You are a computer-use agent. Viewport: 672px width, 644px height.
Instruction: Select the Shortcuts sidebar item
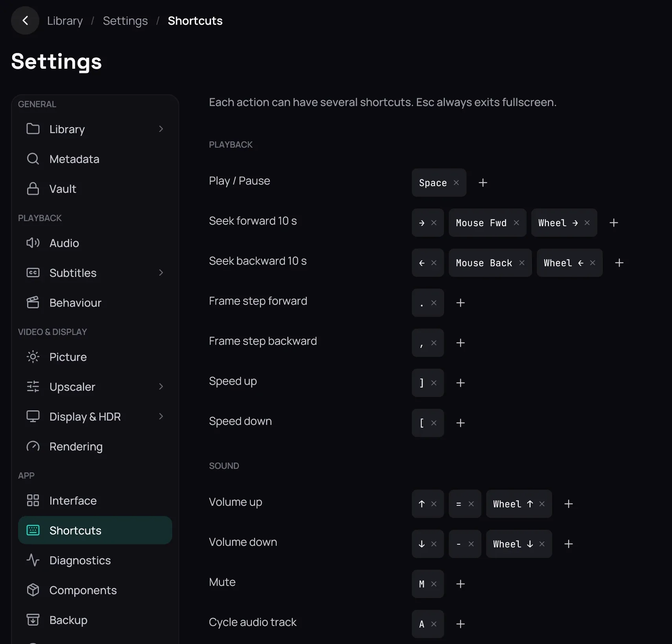(x=95, y=530)
